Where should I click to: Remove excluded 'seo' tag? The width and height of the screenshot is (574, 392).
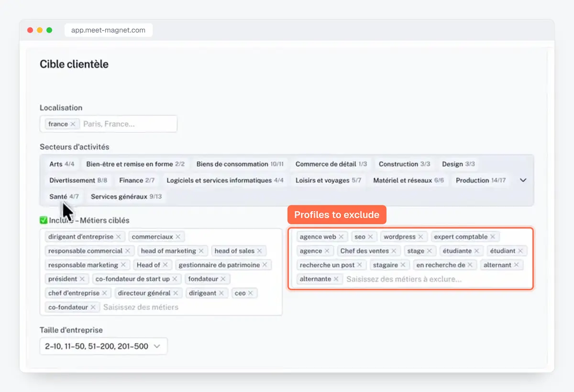[370, 237]
